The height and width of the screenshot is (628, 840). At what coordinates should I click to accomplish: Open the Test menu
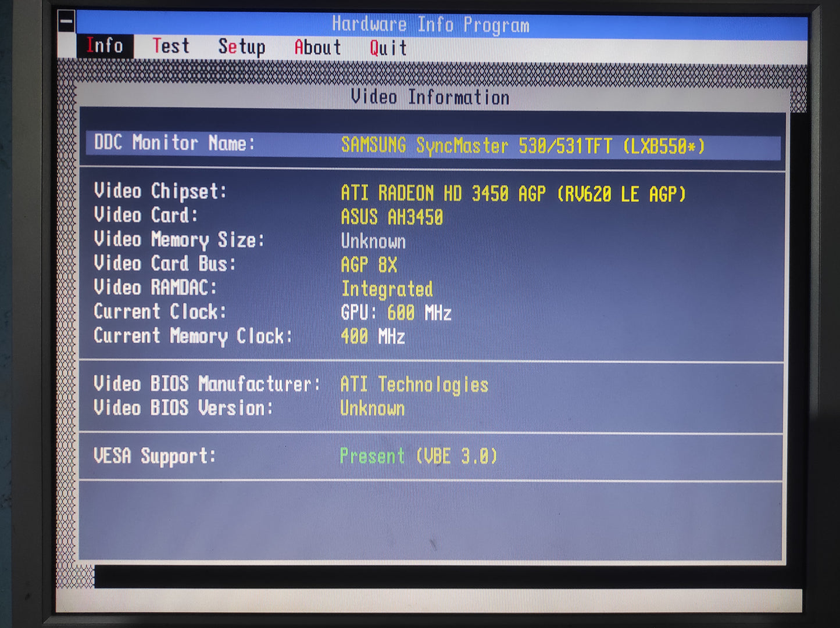pos(171,46)
